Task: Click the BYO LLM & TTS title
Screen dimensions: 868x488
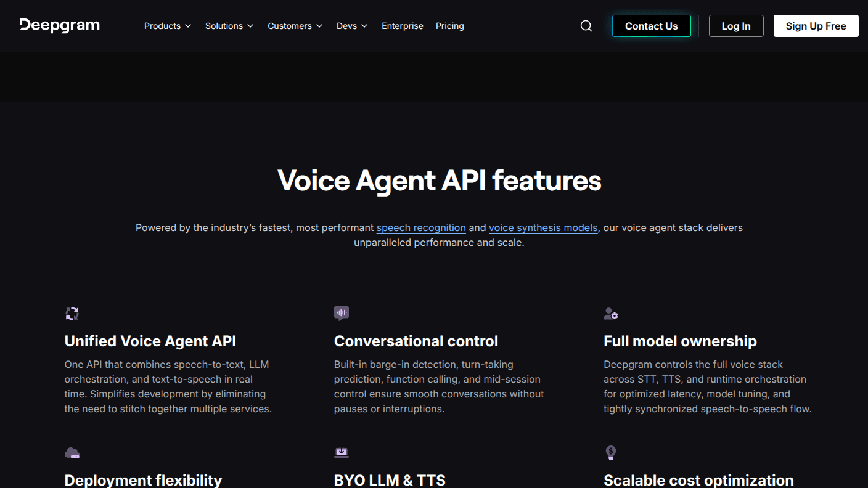Action: pyautogui.click(x=390, y=480)
